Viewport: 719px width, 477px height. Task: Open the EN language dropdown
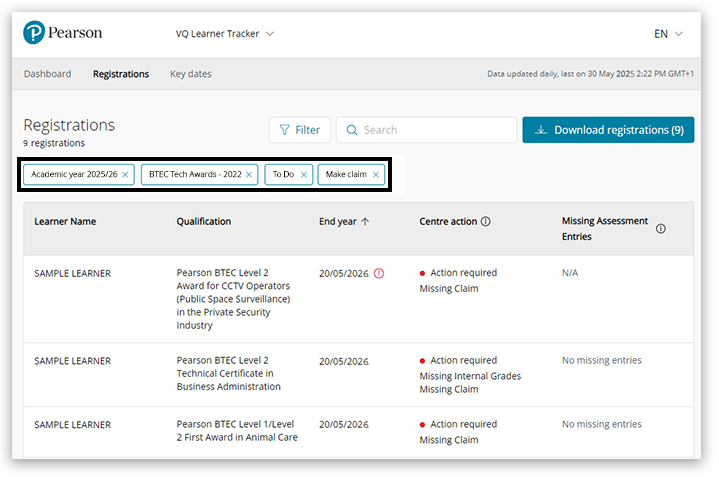click(668, 34)
